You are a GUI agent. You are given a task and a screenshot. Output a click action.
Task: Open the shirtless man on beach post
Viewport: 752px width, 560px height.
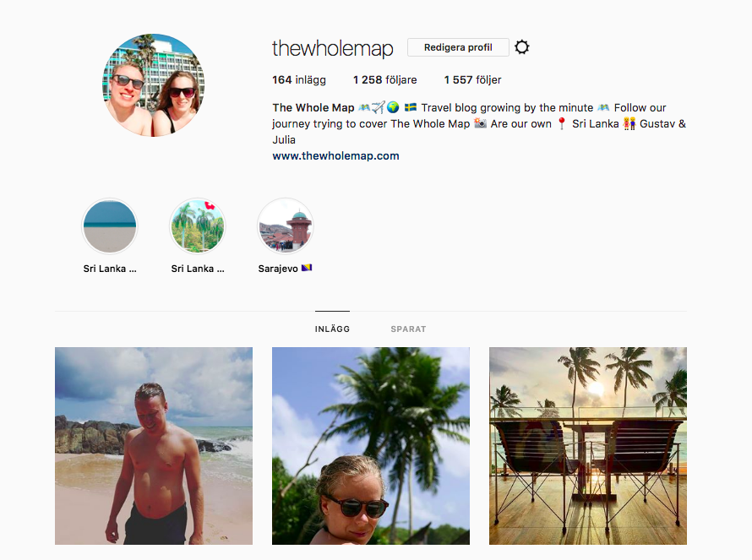coord(154,446)
